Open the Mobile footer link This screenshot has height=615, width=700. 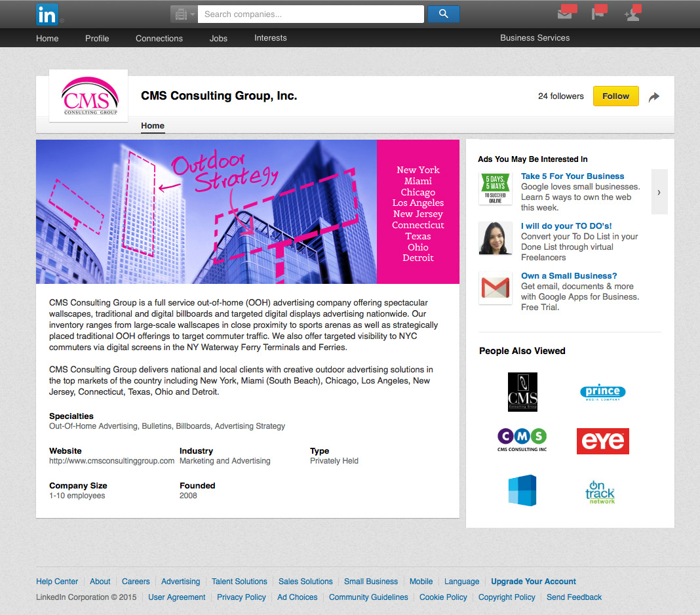click(x=421, y=582)
